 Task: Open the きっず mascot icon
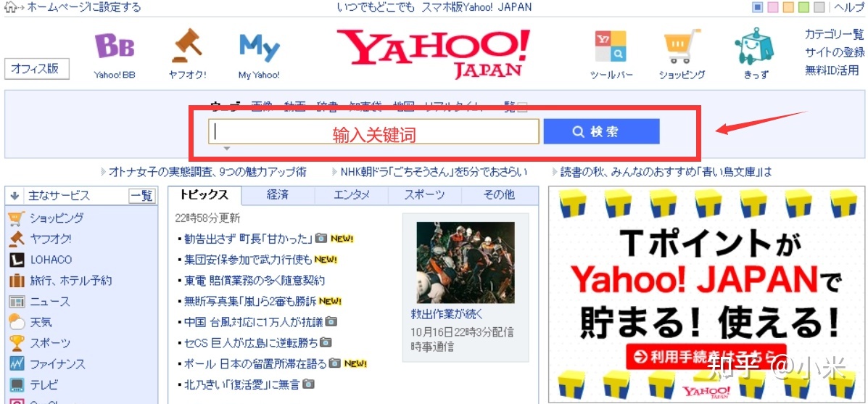(x=755, y=46)
